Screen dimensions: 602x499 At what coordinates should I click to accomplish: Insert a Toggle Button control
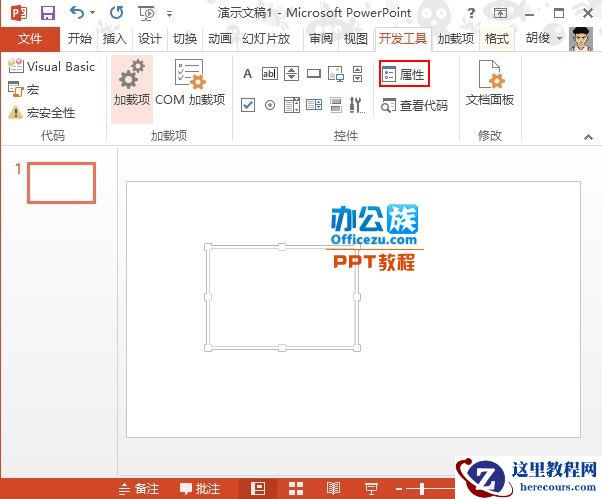[x=336, y=105]
